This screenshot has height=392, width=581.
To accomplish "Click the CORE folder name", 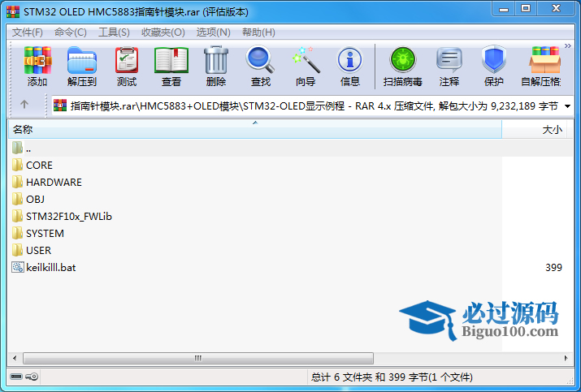I will [39, 165].
